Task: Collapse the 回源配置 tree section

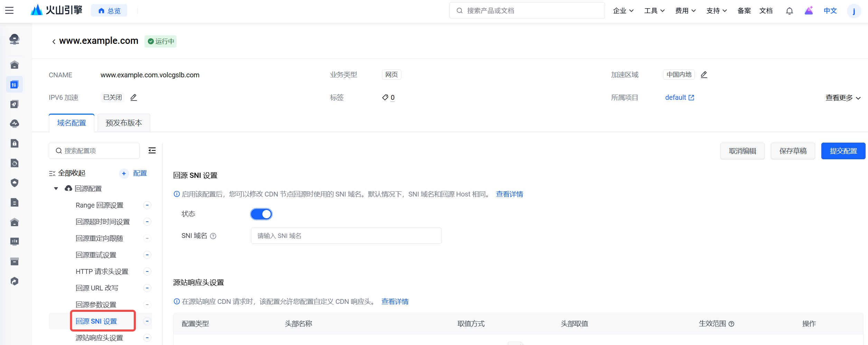Action: 56,189
